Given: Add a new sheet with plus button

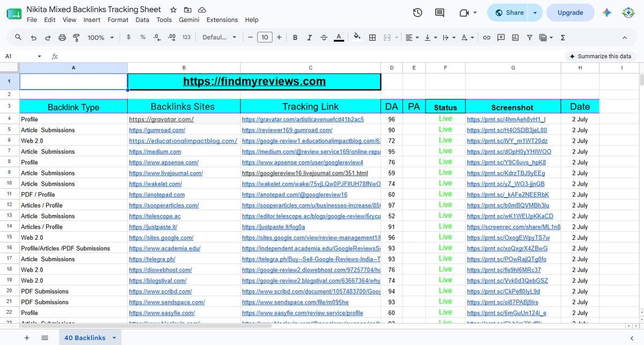Looking at the screenshot, I should (x=27, y=337).
